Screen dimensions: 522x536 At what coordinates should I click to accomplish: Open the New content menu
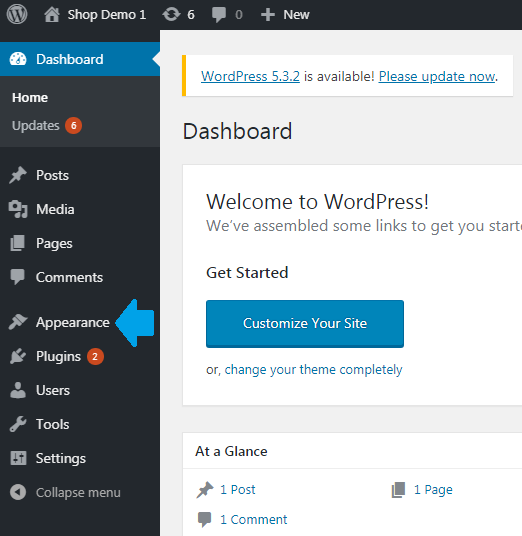(x=296, y=15)
